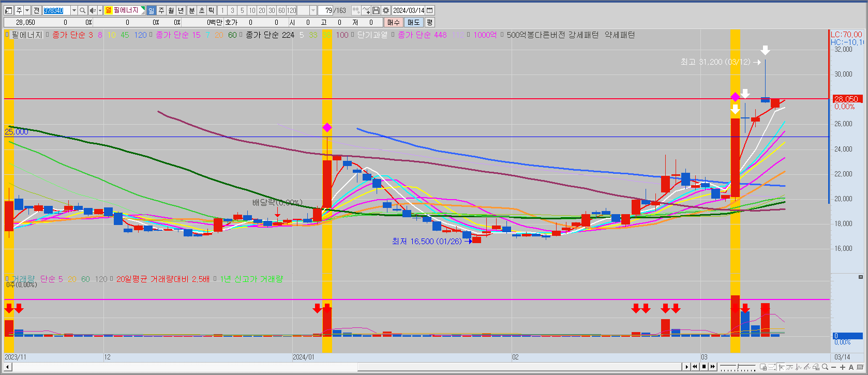Click the chart image capture icon at bottom right

pyautogui.click(x=860, y=367)
